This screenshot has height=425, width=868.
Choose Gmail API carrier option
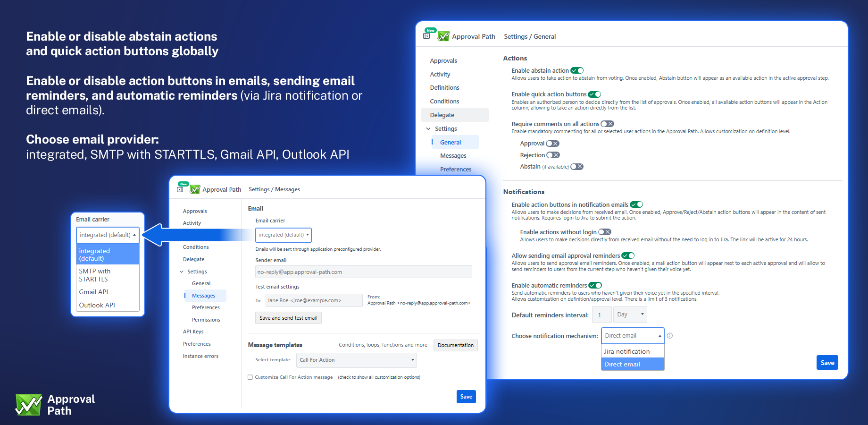pyautogui.click(x=108, y=292)
